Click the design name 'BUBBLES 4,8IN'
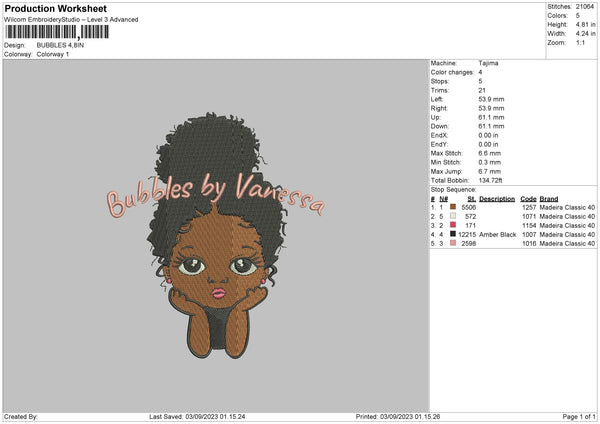600x424 pixels. (60, 45)
